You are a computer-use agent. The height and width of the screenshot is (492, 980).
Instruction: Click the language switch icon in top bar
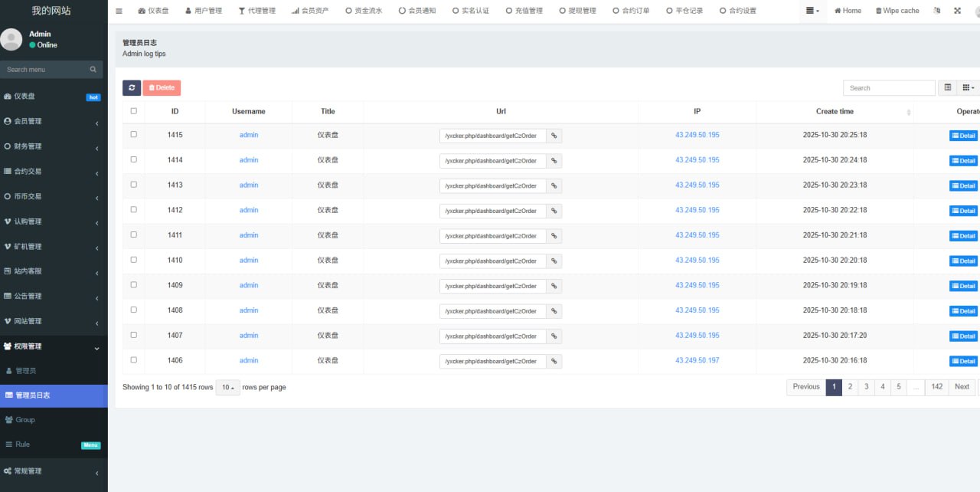pyautogui.click(x=937, y=11)
